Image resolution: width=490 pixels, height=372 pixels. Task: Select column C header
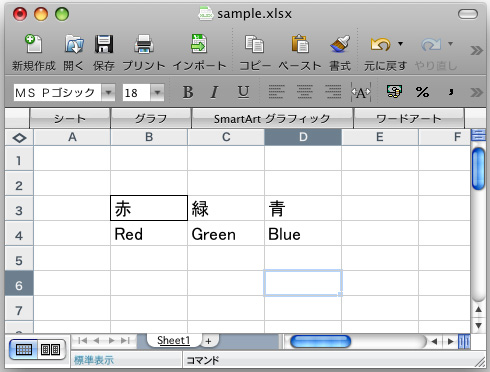[x=226, y=137]
